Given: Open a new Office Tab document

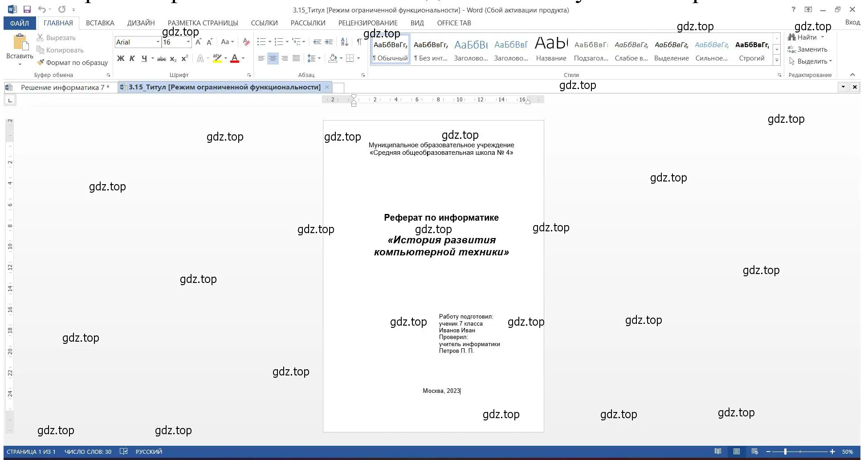Looking at the screenshot, I should [338, 88].
